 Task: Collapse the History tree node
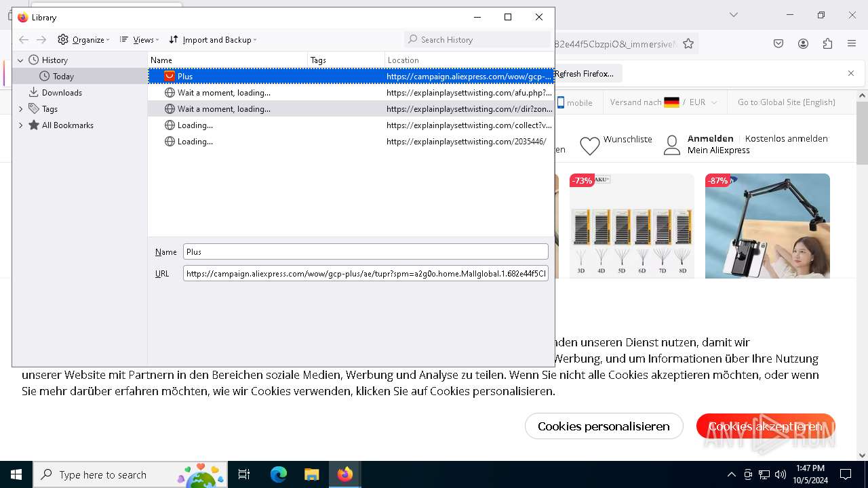pos(20,60)
